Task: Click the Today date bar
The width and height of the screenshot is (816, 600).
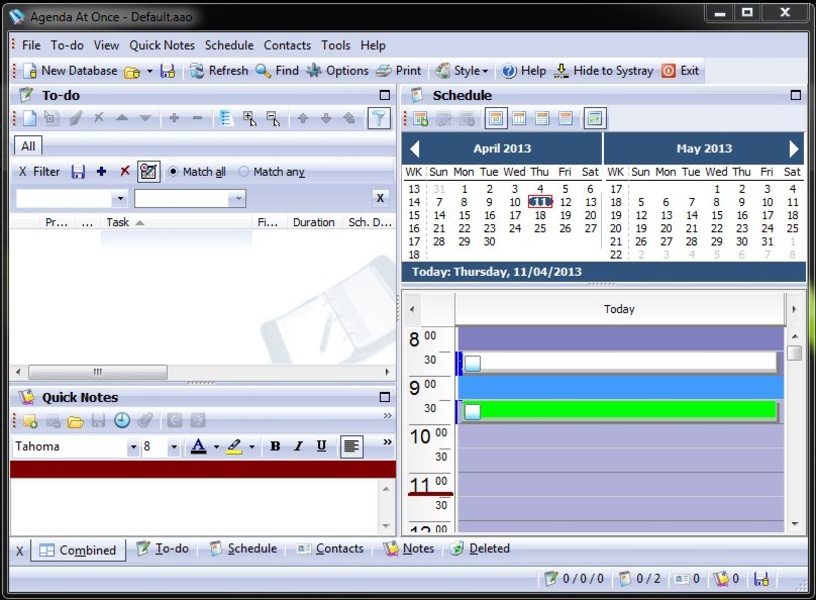Action: 604,272
